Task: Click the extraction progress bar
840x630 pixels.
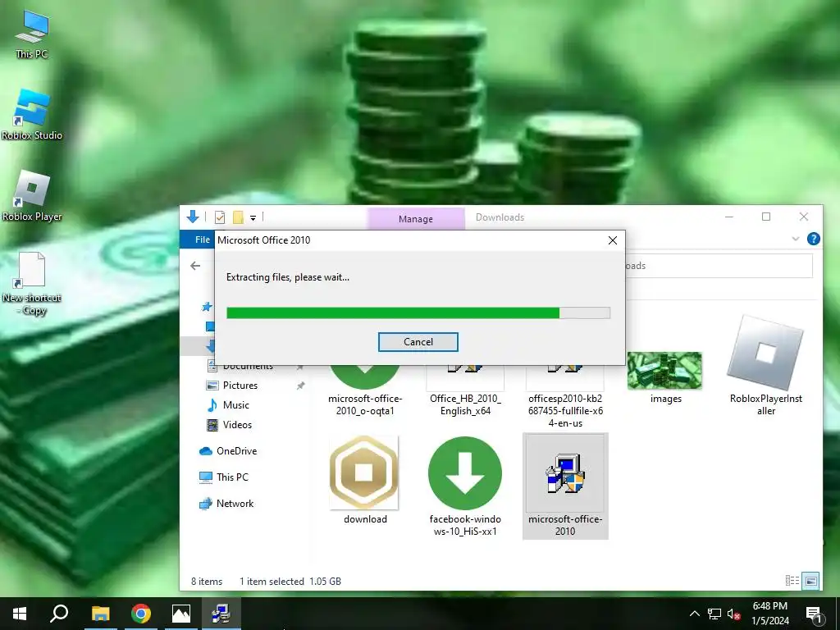Action: pyautogui.click(x=418, y=313)
